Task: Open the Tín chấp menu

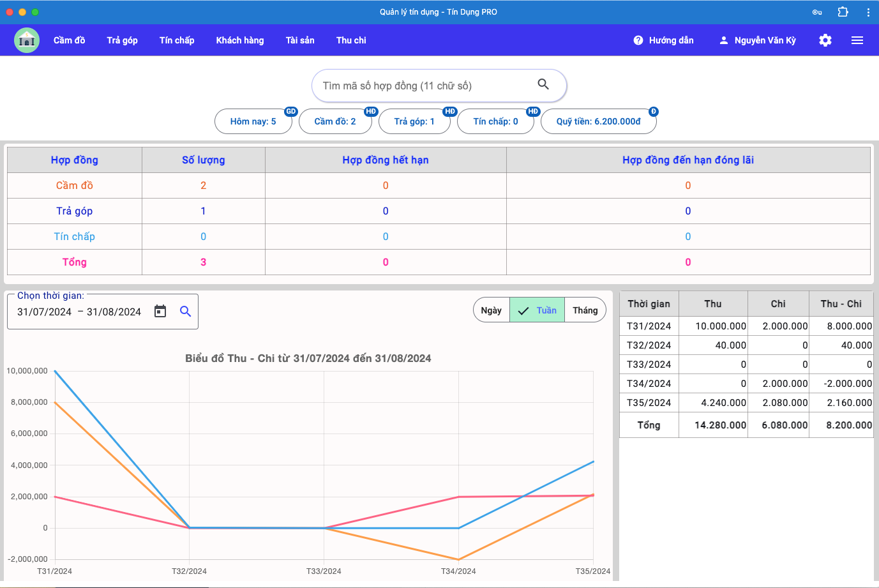Action: click(177, 40)
